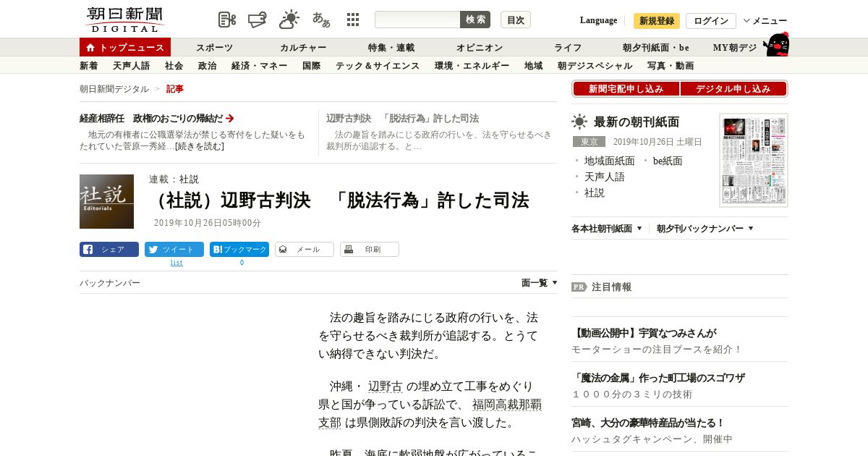Expand the 朝夕刊バックナンバー dropdown
This screenshot has height=456, width=868.
[x=705, y=229]
